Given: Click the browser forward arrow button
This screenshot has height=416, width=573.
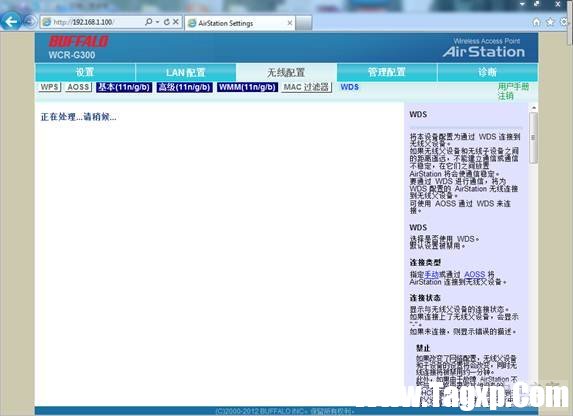Looking at the screenshot, I should point(29,22).
